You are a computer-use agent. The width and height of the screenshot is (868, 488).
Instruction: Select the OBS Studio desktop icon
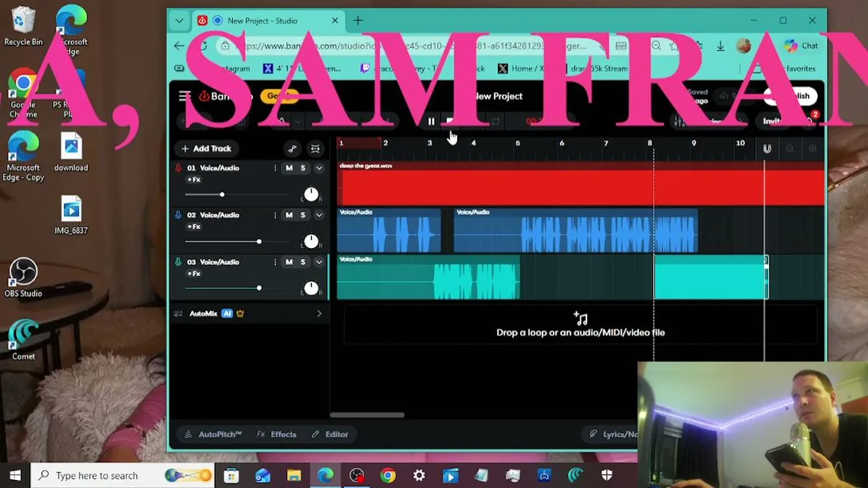pos(23,278)
